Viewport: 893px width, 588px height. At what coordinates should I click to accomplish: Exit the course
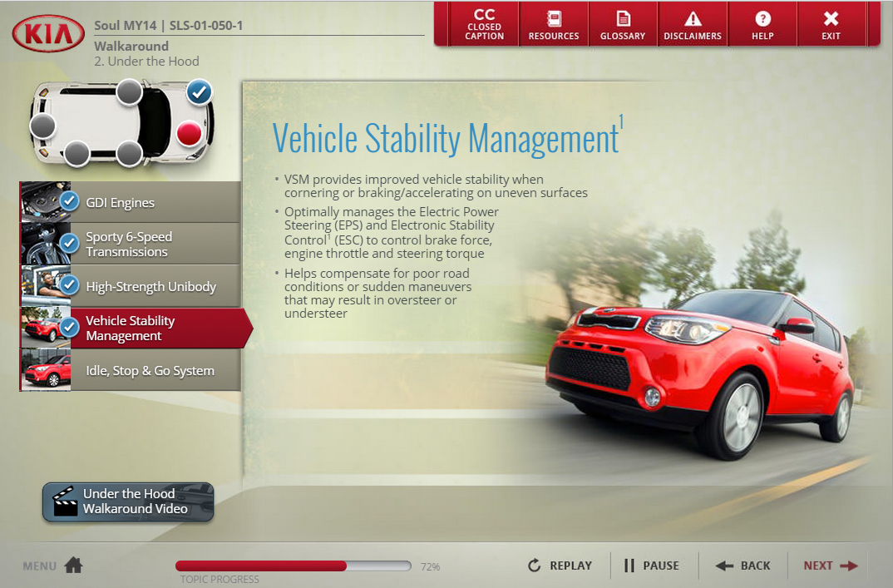pyautogui.click(x=831, y=24)
